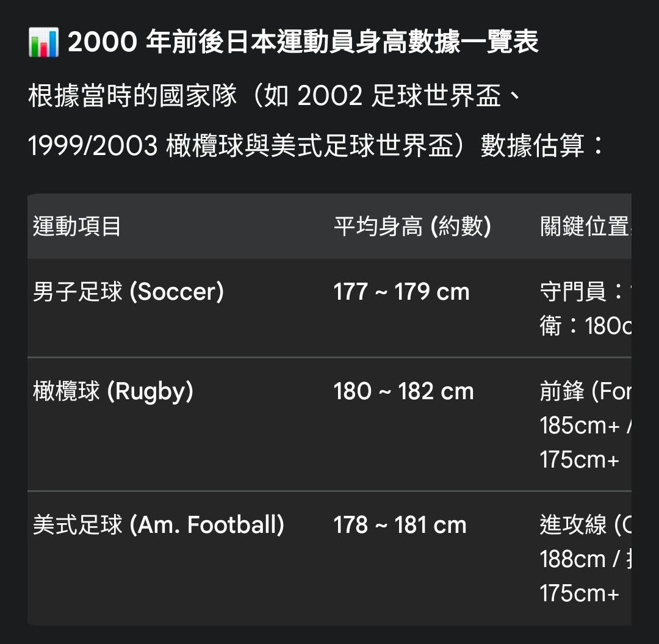Select the 運動項目 column header
The width and height of the screenshot is (659, 644).
[77, 227]
